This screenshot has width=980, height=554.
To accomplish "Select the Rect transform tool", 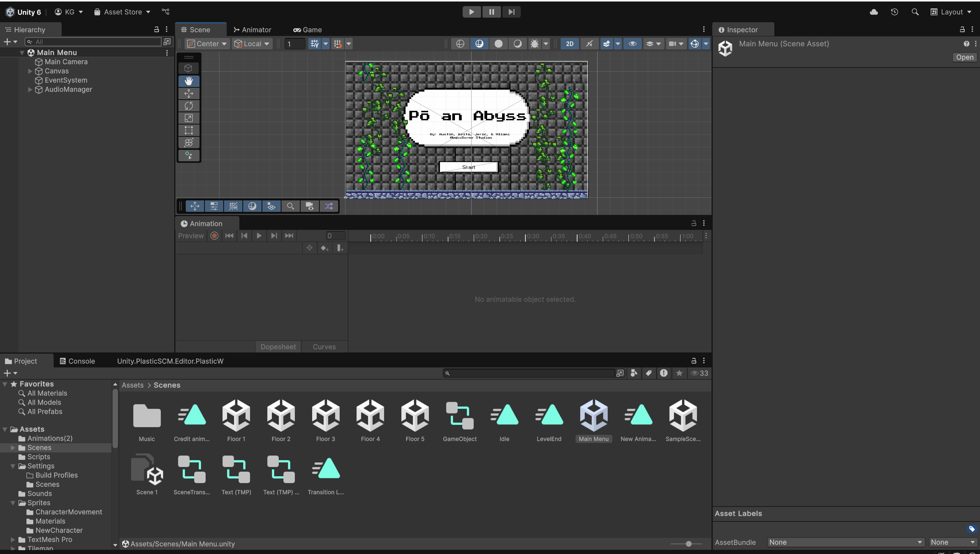I will point(188,130).
